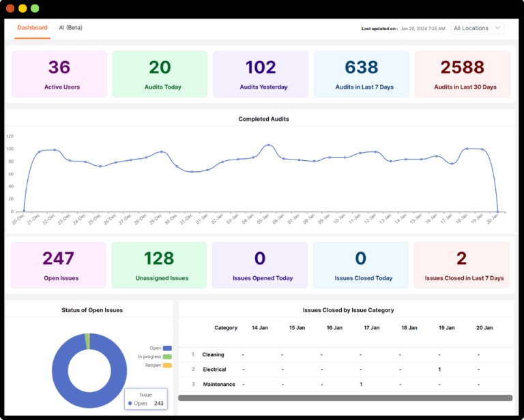Image resolution: width=524 pixels, height=420 pixels.
Task: Click the Issues Closed Today card
Action: [x=361, y=265]
